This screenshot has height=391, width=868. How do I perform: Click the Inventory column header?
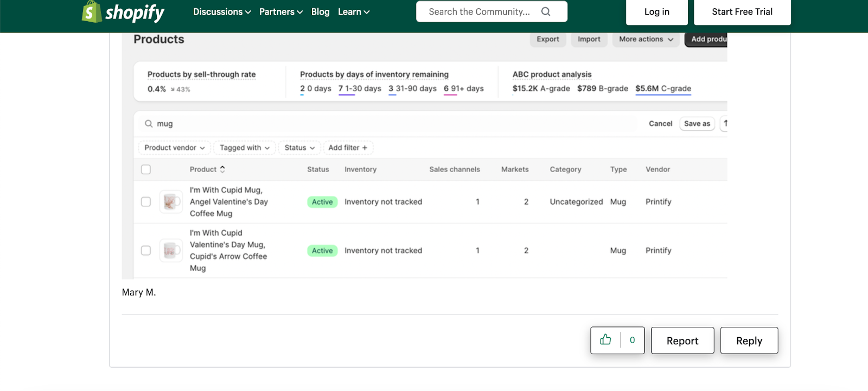[360, 169]
